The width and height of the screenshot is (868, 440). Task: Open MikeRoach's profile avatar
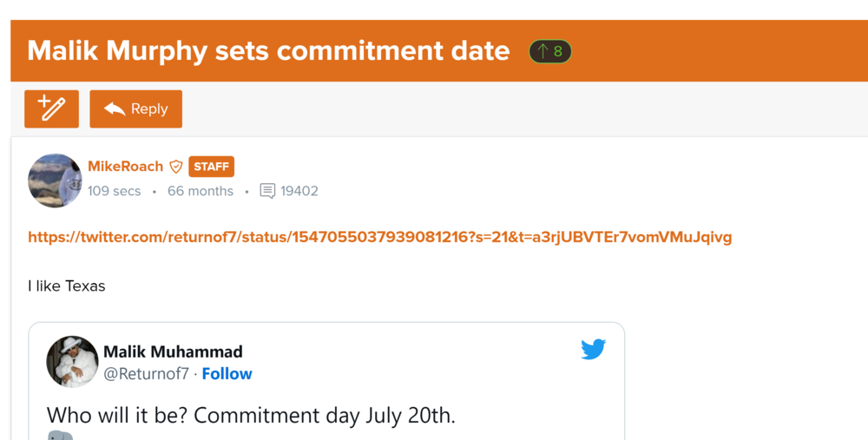coord(55,181)
